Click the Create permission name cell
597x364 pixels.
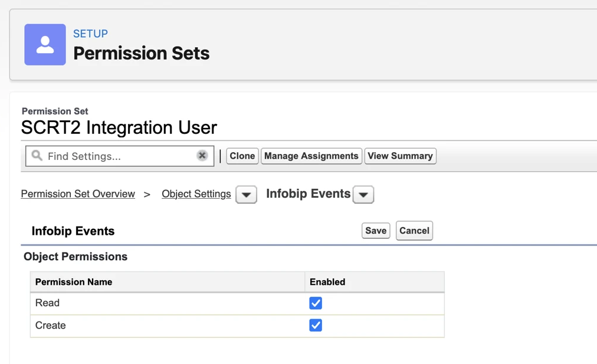click(x=168, y=326)
